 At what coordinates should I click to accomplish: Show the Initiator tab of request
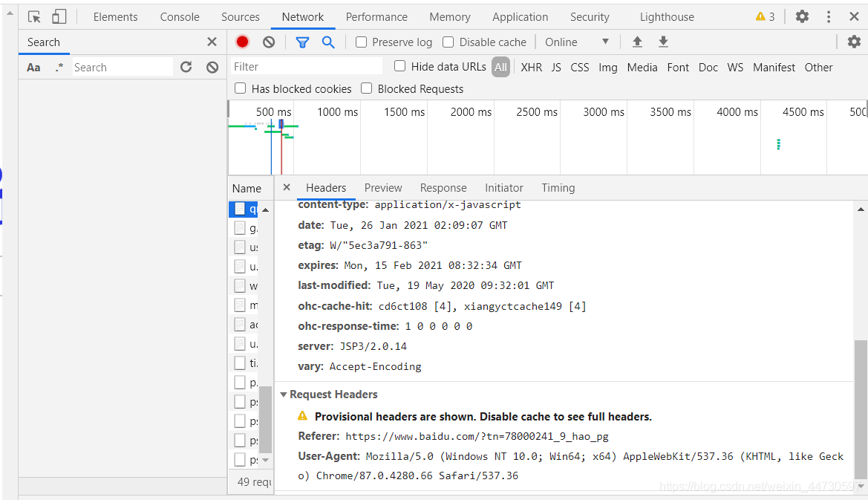tap(503, 188)
